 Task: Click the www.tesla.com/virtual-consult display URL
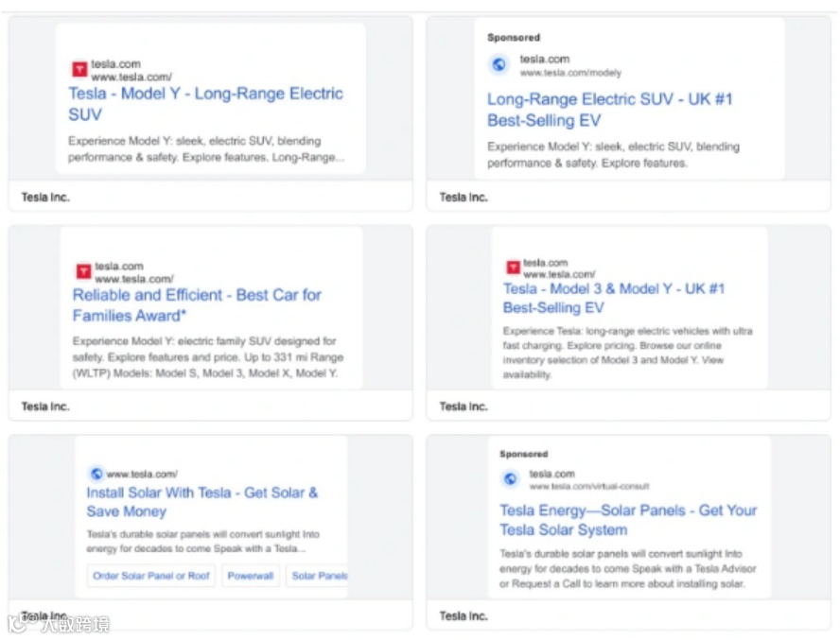pos(589,486)
